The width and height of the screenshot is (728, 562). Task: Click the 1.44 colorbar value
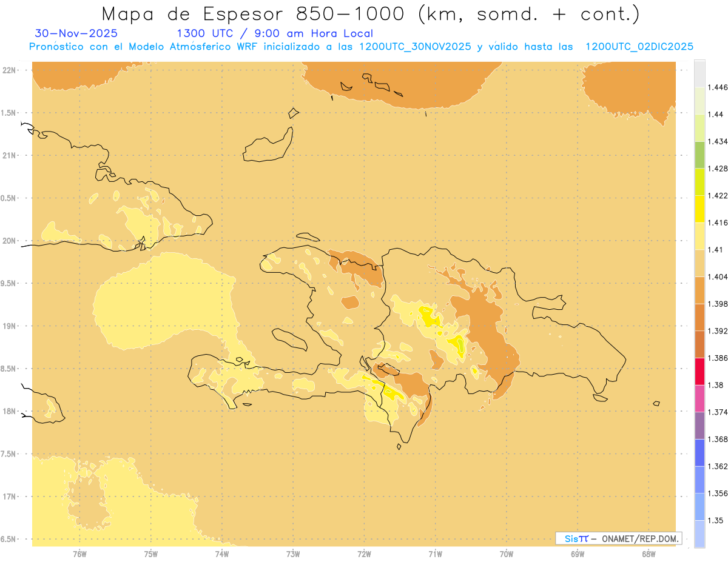(716, 114)
